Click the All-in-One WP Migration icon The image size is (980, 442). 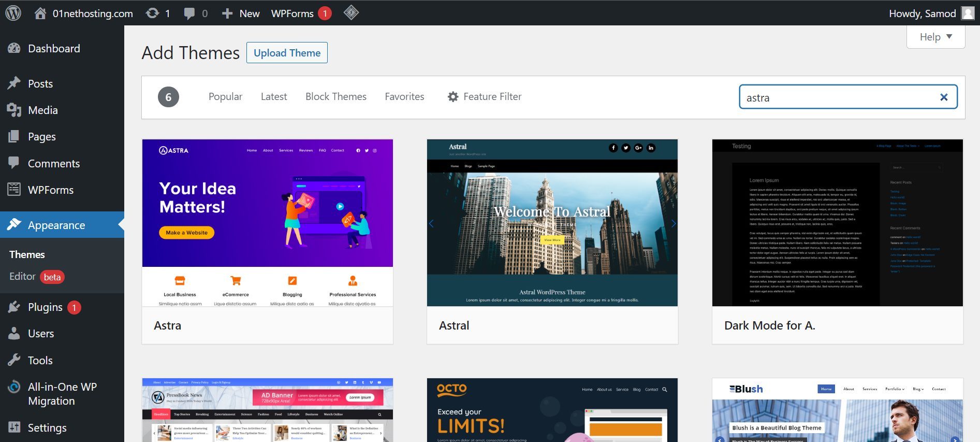(14, 387)
